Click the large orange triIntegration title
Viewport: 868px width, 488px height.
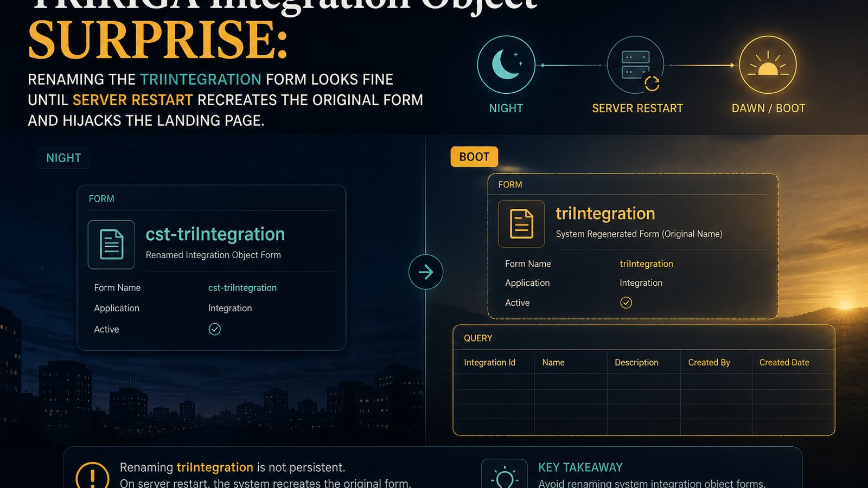pos(605,214)
